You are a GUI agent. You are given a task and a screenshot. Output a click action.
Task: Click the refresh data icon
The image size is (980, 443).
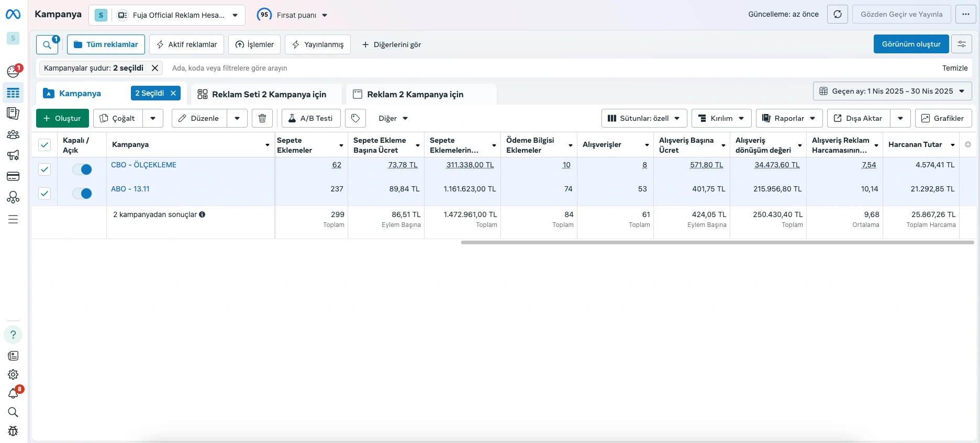click(837, 14)
